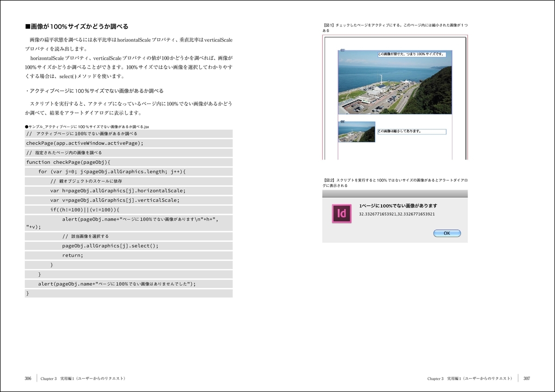Click code line 'pageObj.allGraphics[j].select();'
This screenshot has width=555, height=392.
(129, 245)
